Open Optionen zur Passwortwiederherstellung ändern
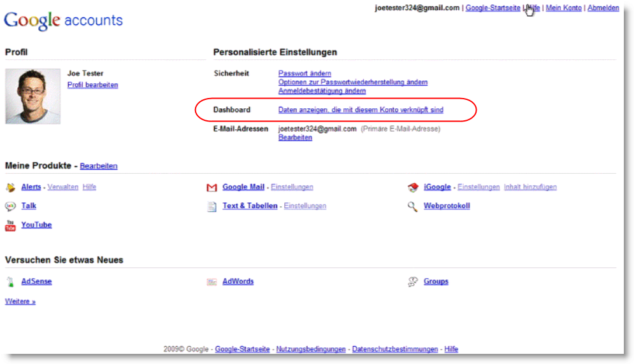The height and width of the screenshot is (364, 634). (x=352, y=82)
